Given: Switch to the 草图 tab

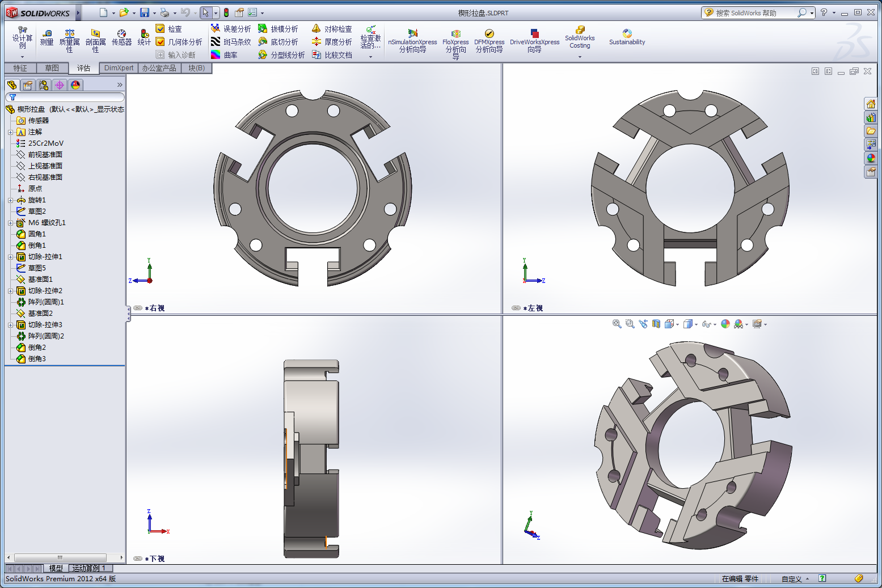Looking at the screenshot, I should pos(52,68).
